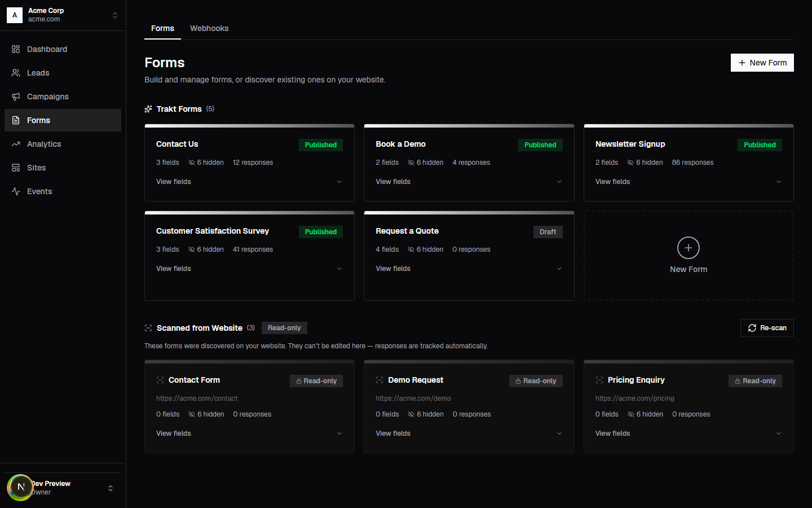Expand Request a Quote view fields chevron
The image size is (812, 508).
[x=559, y=269]
